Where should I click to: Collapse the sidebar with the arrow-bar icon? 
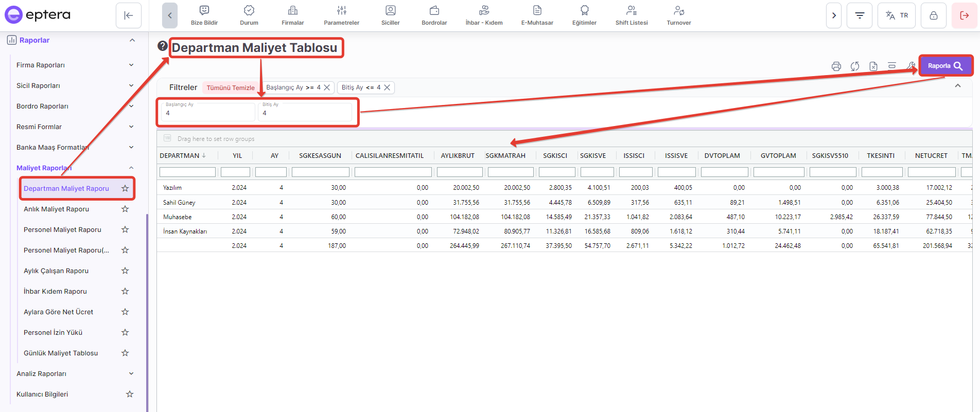pos(129,15)
